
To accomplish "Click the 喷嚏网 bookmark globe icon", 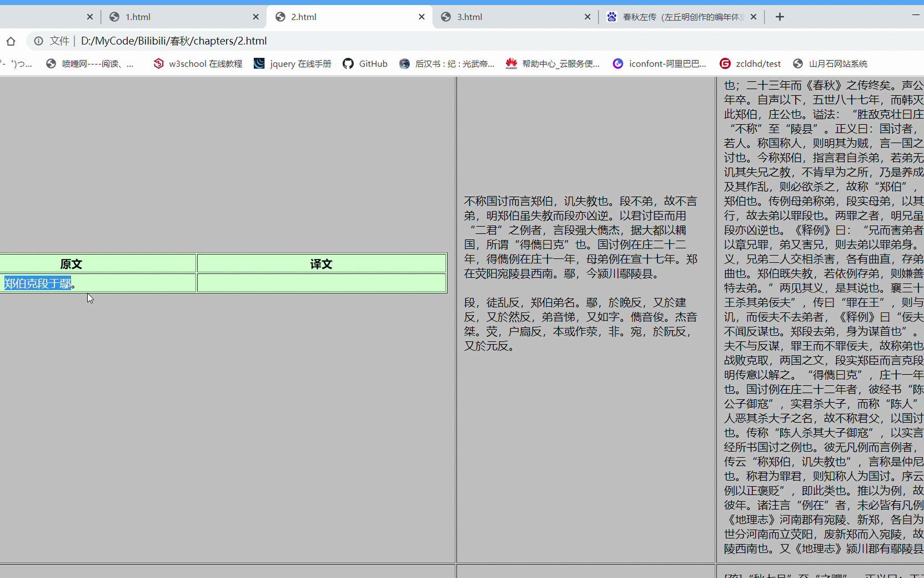I will (x=51, y=64).
